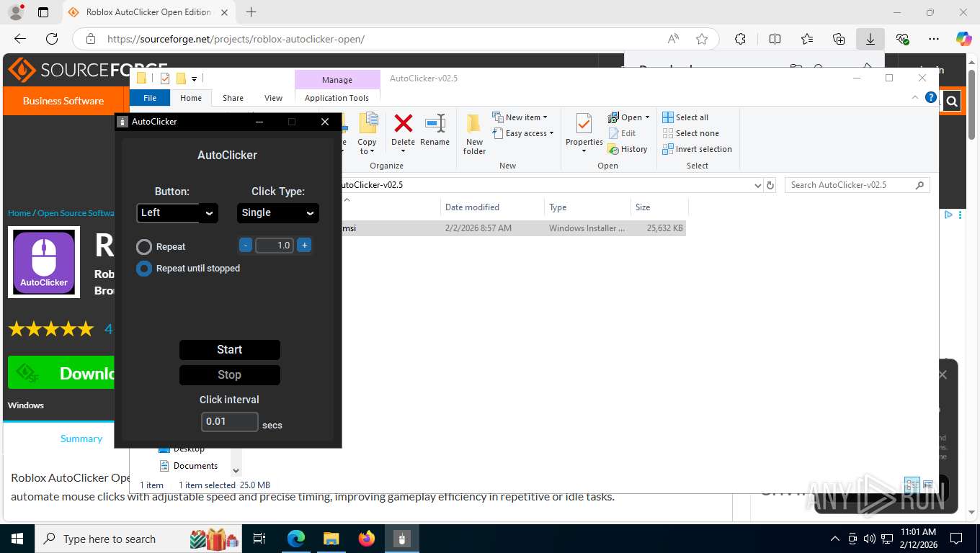Open the Application Tools ribbon tab
Image resolution: width=980 pixels, height=553 pixels.
point(337,98)
